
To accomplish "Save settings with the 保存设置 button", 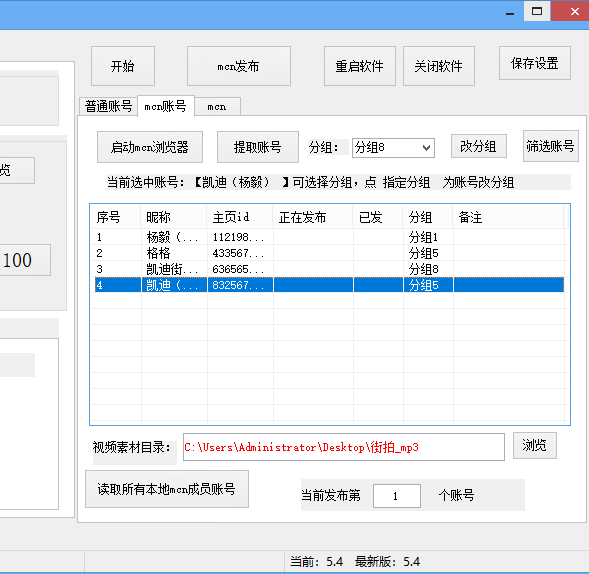I will click(535, 63).
